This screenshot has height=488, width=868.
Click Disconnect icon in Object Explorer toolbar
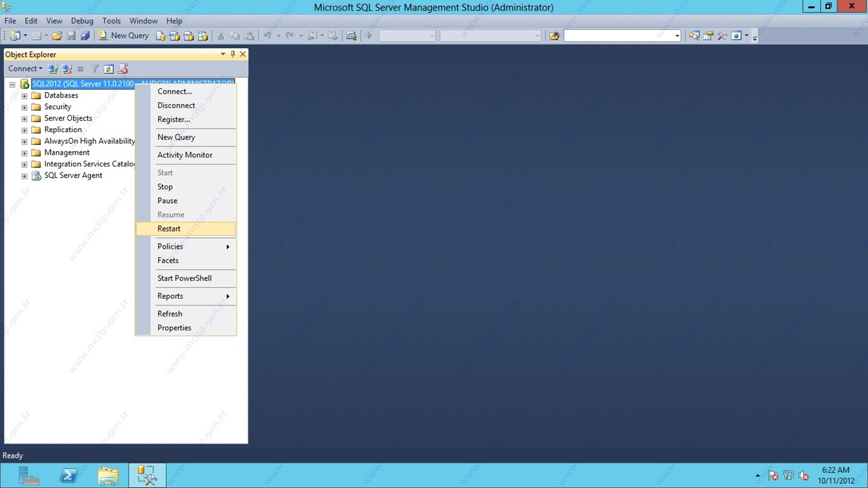[x=67, y=69]
